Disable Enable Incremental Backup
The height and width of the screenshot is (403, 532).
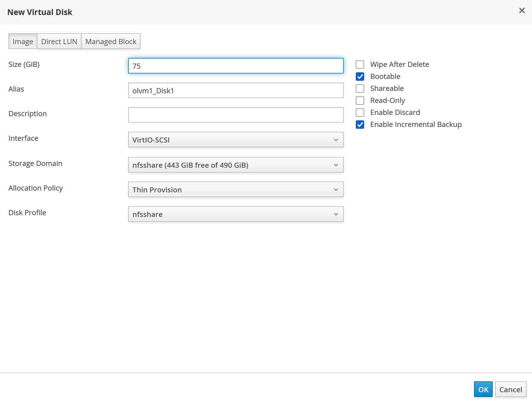click(360, 124)
